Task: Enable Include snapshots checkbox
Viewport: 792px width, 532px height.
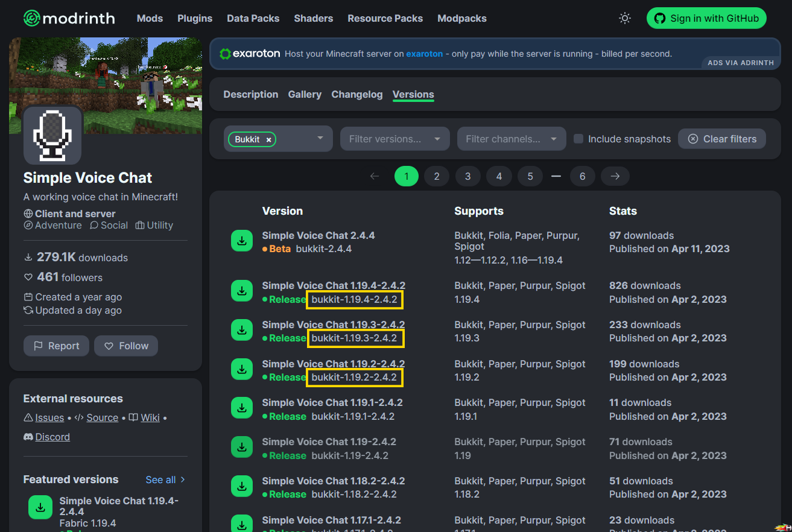Action: 578,139
